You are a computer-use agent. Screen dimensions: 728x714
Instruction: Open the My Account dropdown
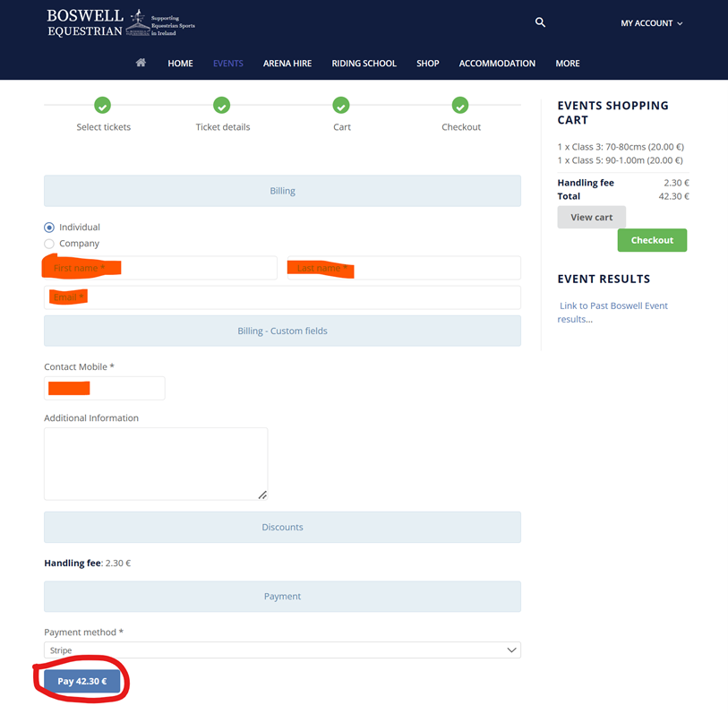(x=651, y=23)
